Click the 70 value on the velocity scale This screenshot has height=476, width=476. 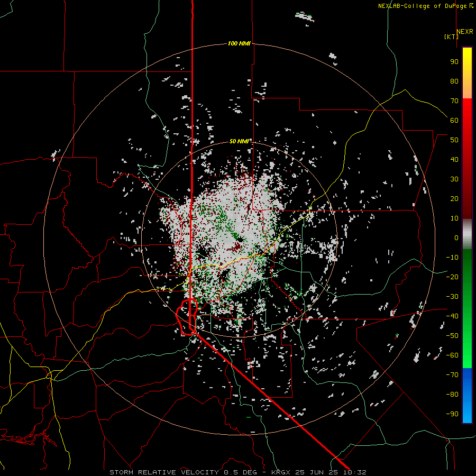pyautogui.click(x=454, y=101)
